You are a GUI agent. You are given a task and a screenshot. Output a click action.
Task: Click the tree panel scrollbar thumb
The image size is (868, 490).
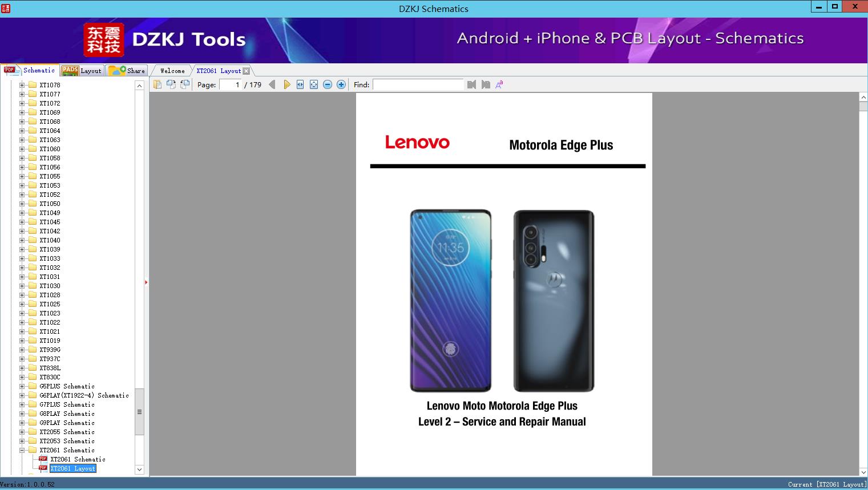click(139, 412)
